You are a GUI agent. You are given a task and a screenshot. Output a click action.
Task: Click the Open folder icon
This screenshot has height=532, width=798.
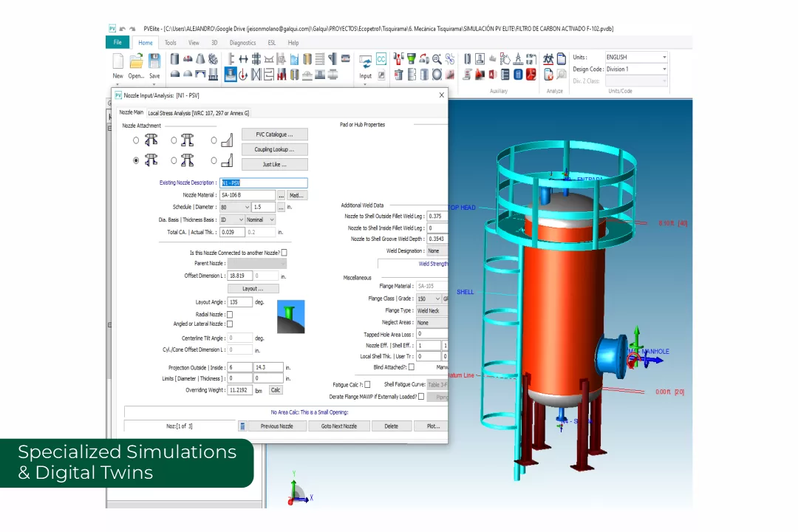pos(136,61)
